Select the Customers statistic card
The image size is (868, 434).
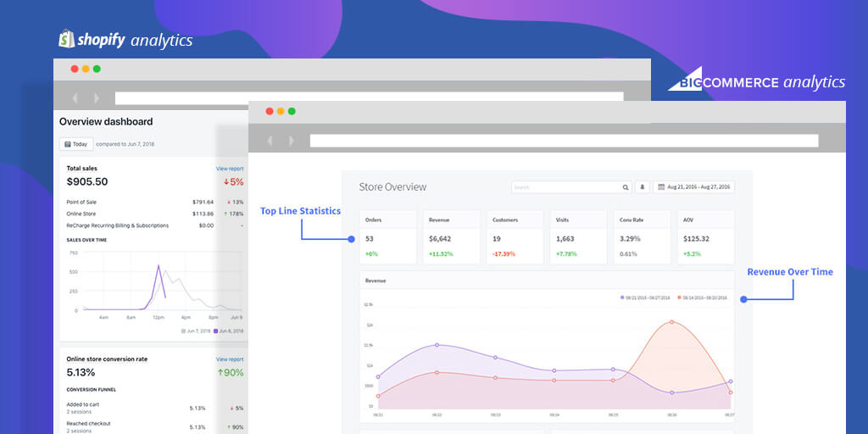point(515,237)
